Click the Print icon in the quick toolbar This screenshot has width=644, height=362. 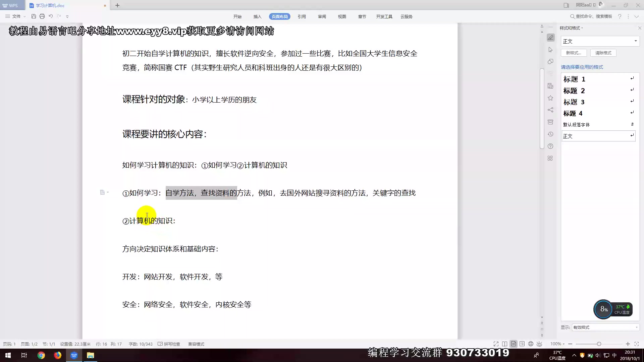(x=42, y=16)
